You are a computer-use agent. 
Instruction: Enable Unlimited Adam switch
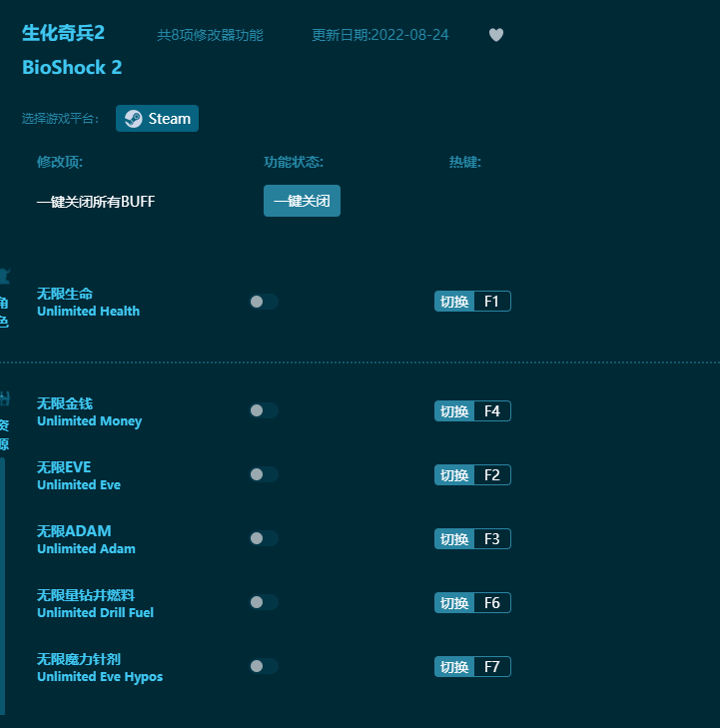264,538
